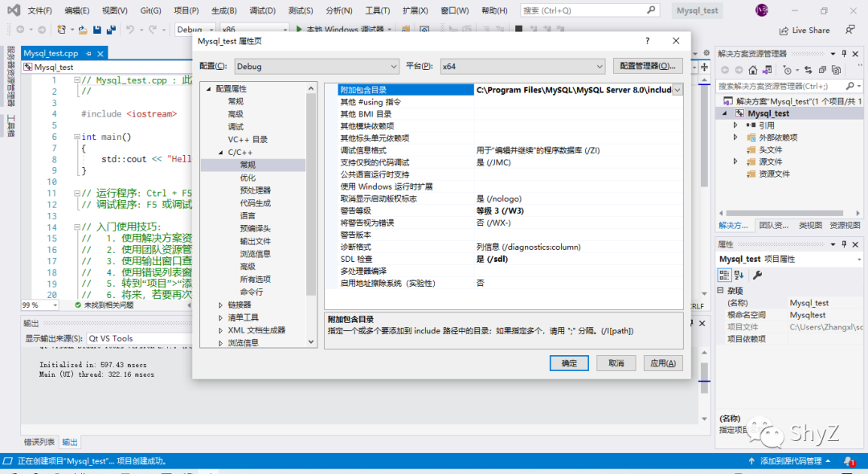The height and width of the screenshot is (474, 868).
Task: Click the search magnifier in top search box
Action: point(651,10)
